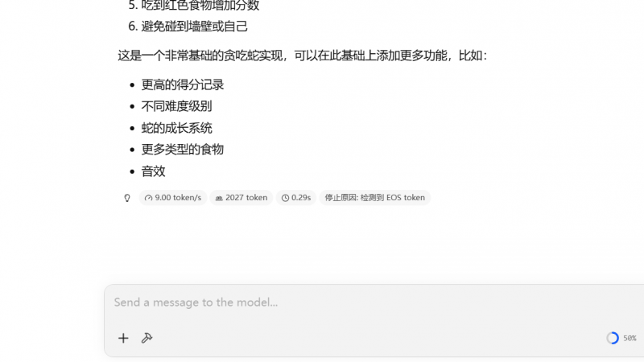Click the stop reason EOS token chip

click(375, 198)
